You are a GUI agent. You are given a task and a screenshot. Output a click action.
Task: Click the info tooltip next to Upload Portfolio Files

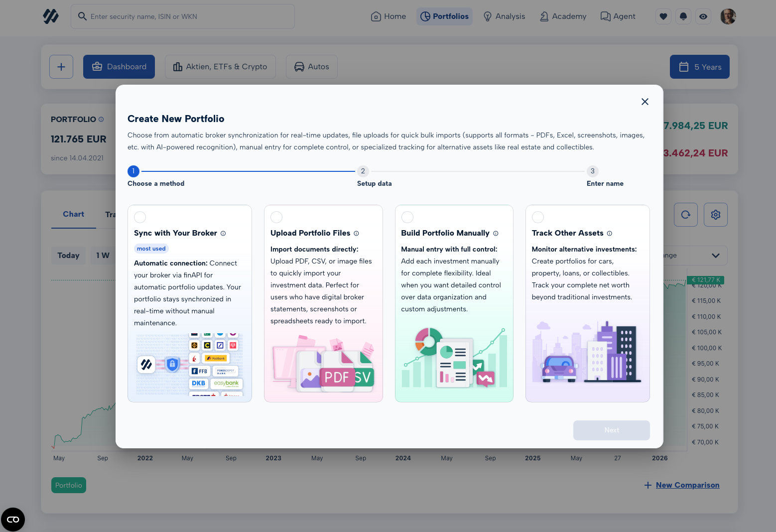(357, 233)
